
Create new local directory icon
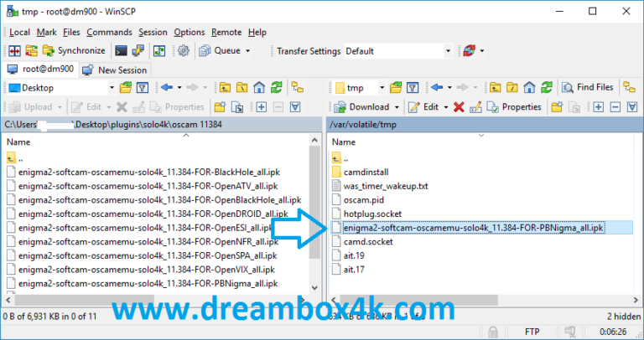click(221, 107)
